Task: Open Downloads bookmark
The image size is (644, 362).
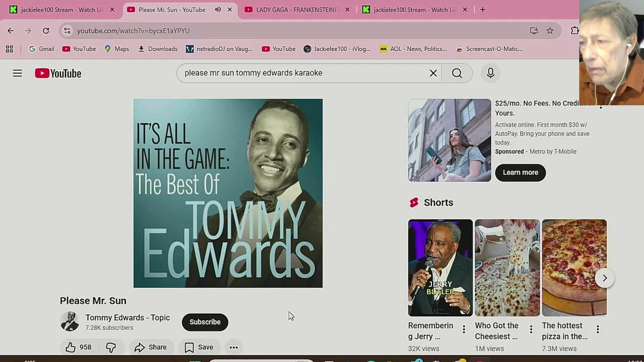Action: click(x=157, y=49)
